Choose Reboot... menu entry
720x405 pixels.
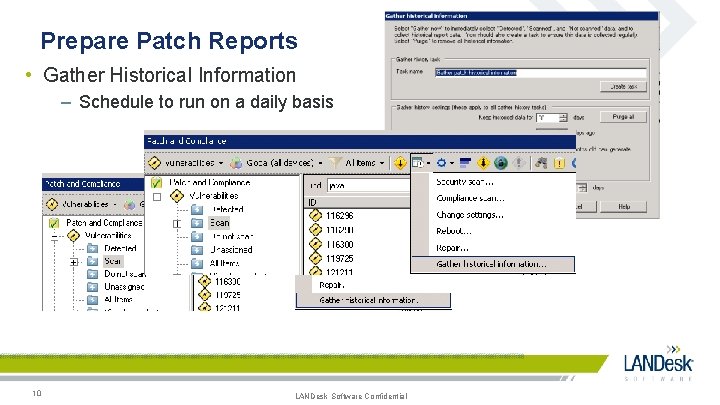point(454,231)
